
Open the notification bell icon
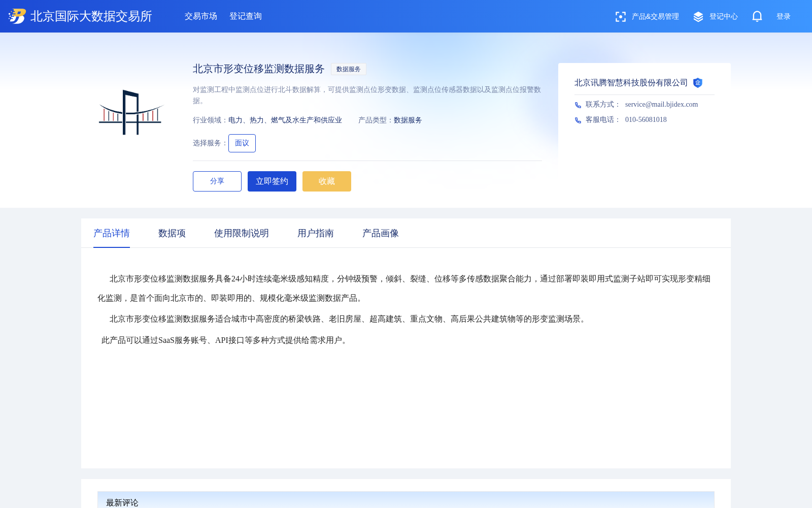coord(757,16)
